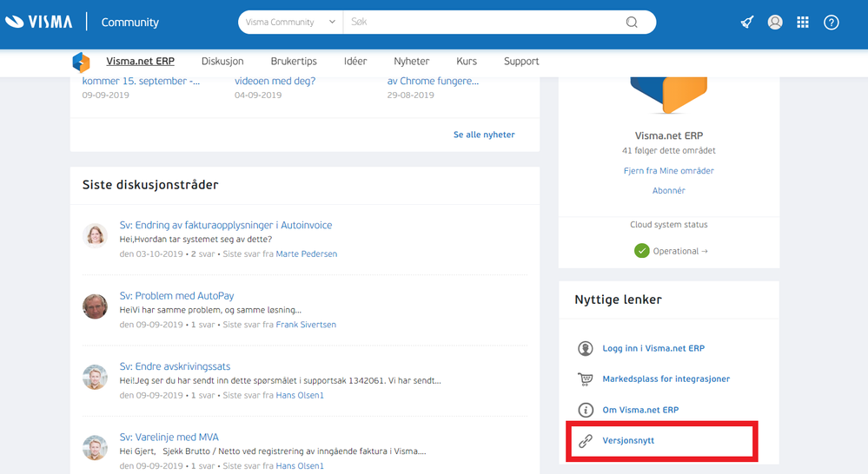Open thread Sv: Endring av fakturaopplysninger i Autoinvoice
This screenshot has width=868, height=474.
coord(226,225)
